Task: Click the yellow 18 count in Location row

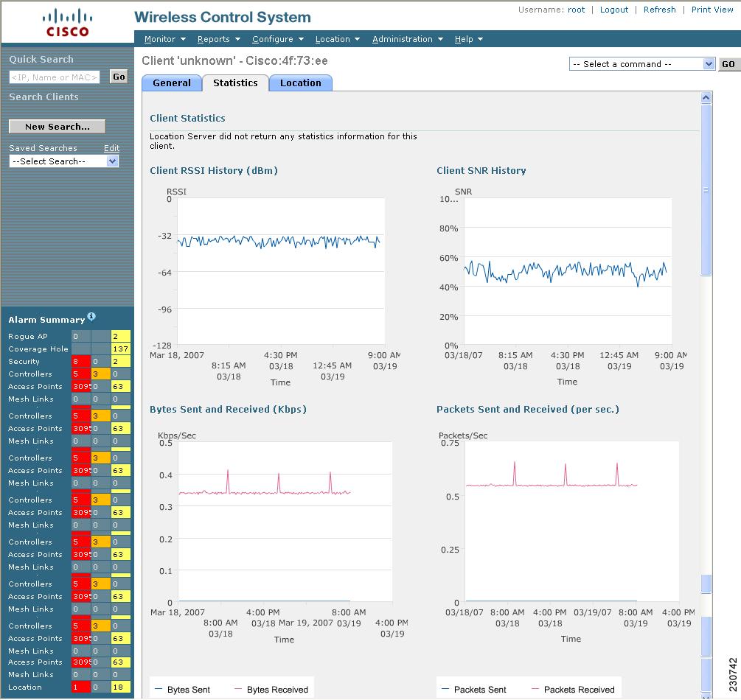Action: (x=120, y=687)
